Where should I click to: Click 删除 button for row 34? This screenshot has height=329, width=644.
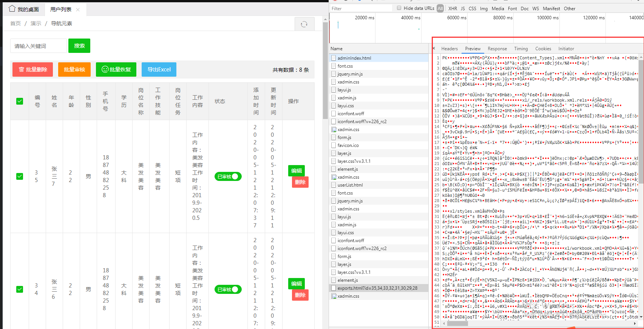300,295
